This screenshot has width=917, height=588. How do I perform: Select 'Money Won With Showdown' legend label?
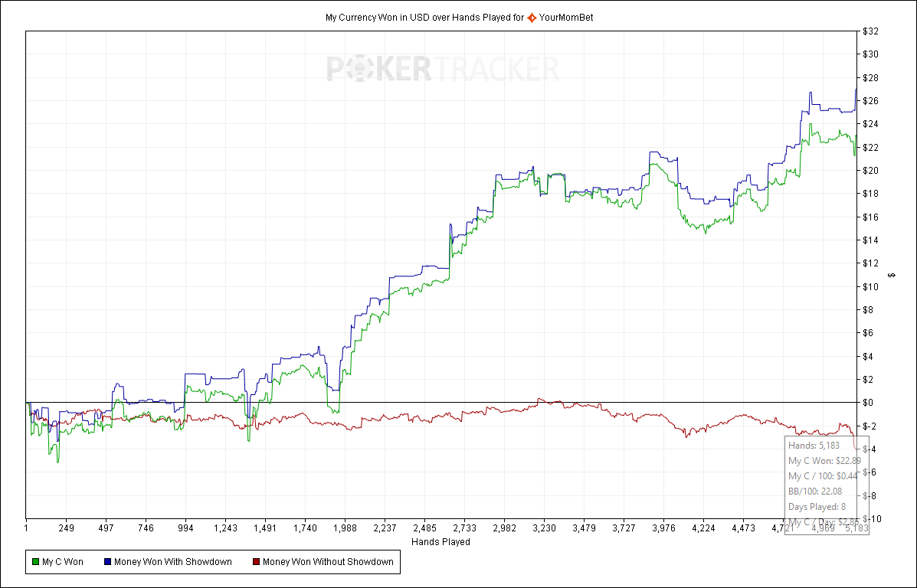(x=173, y=562)
